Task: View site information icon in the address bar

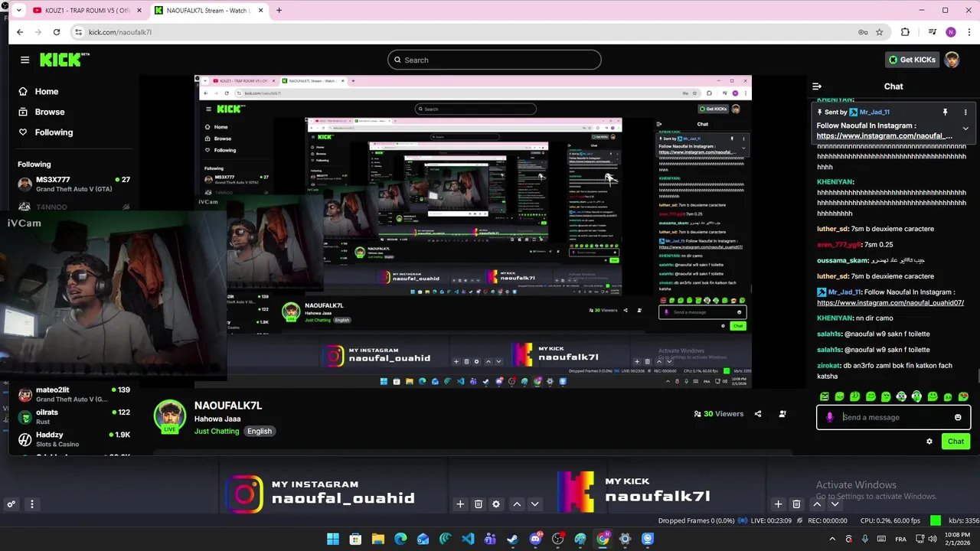Action: click(78, 32)
